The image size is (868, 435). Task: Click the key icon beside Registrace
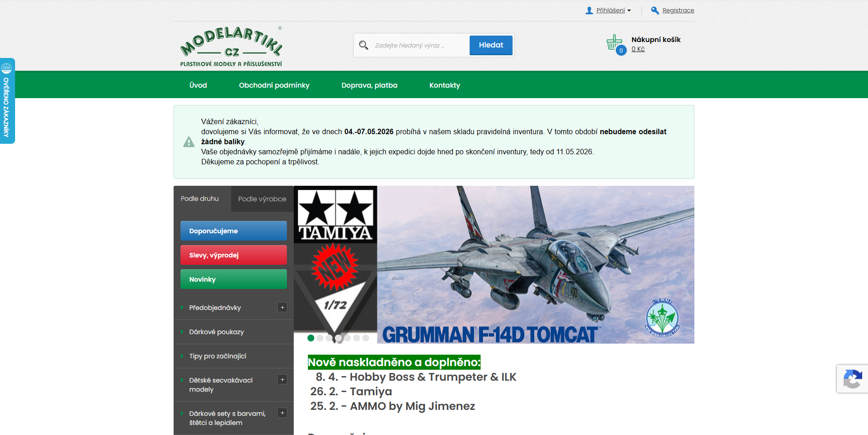coord(655,10)
